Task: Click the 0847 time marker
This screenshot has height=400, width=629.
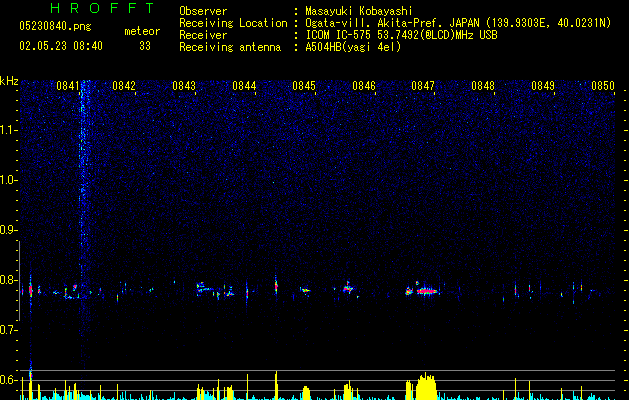Action: point(423,86)
